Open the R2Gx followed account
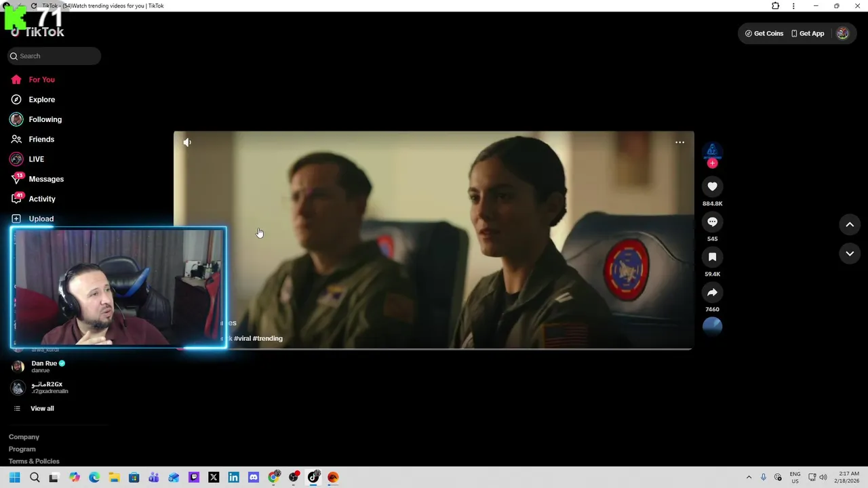Screen dimensions: 868x488 47,388
